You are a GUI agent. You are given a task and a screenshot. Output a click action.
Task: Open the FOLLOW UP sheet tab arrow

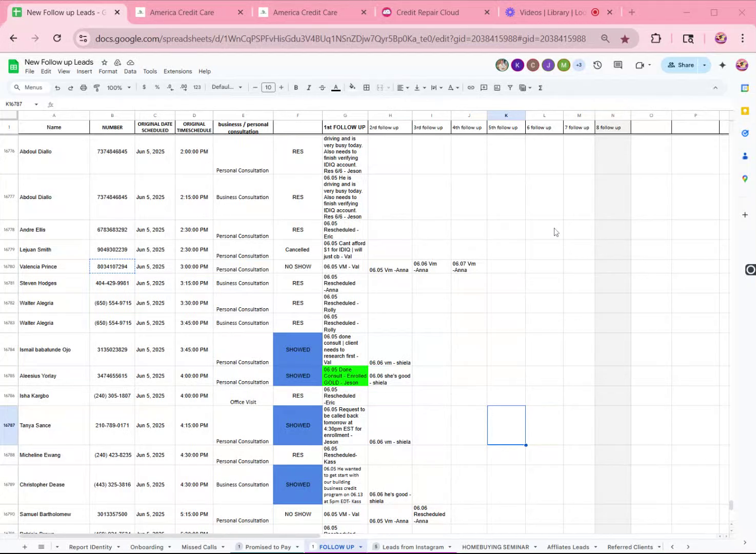coord(361,547)
